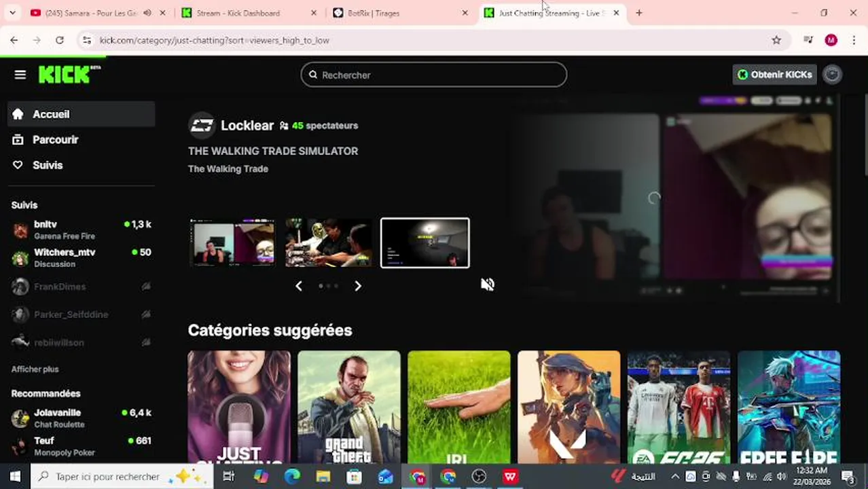Click Windows taskbar search box
868x489 pixels.
click(x=124, y=477)
